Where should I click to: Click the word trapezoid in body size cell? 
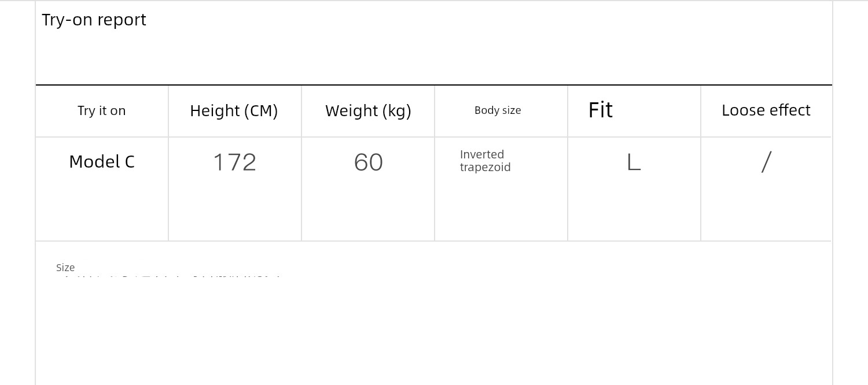pyautogui.click(x=485, y=168)
